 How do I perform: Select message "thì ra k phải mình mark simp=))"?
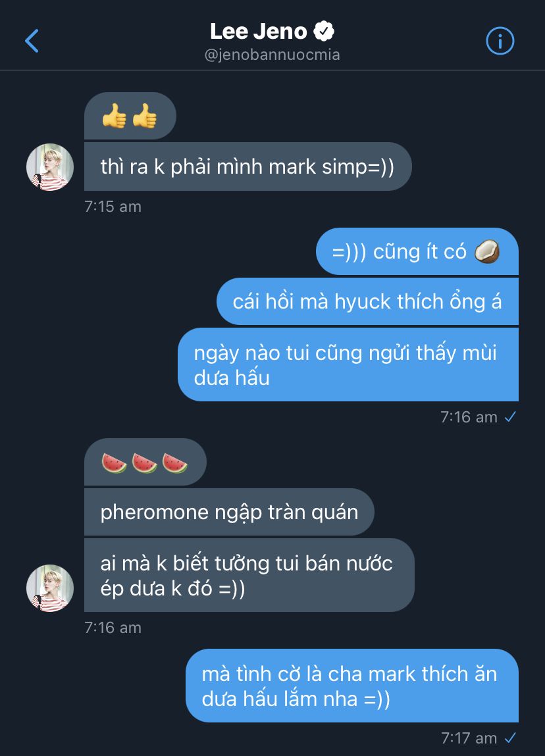(x=248, y=167)
